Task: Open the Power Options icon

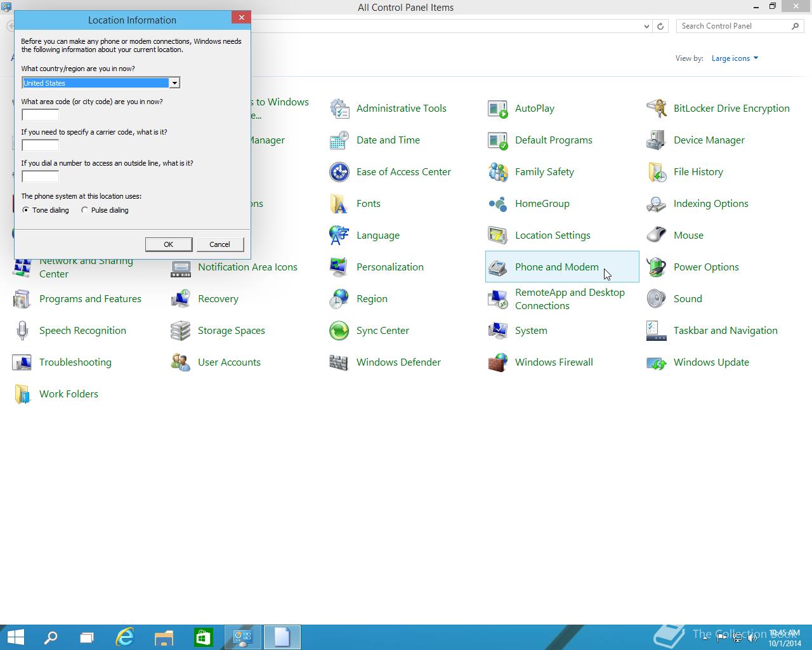Action: tap(657, 267)
